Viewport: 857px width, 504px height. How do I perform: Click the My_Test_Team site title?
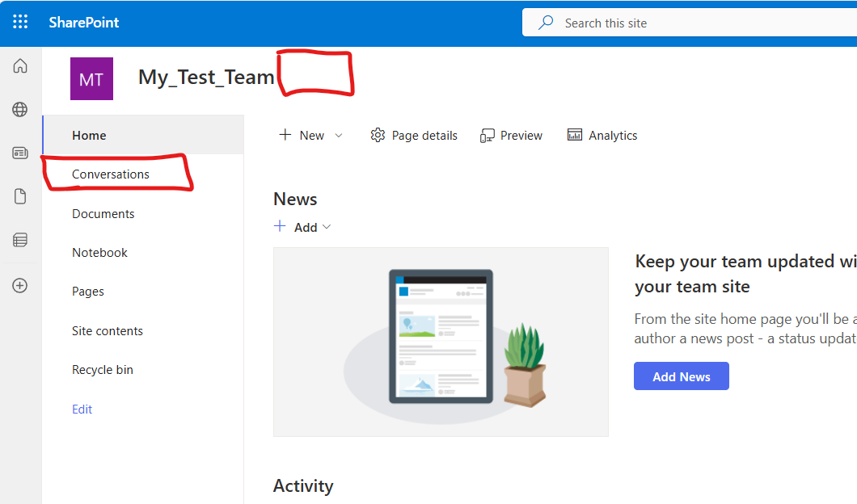(206, 78)
